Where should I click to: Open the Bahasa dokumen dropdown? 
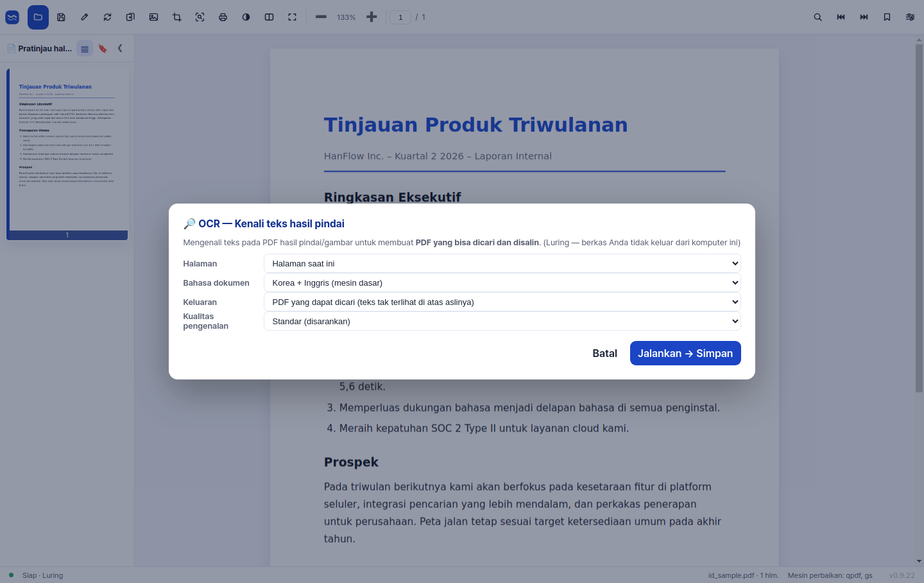pyautogui.click(x=502, y=283)
